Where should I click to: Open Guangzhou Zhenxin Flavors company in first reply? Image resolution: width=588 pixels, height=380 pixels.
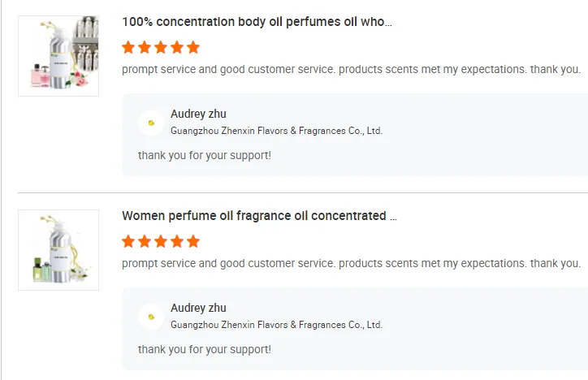[276, 131]
